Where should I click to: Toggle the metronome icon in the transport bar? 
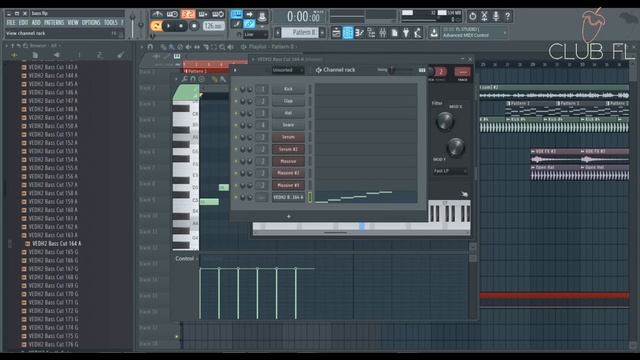point(157,14)
